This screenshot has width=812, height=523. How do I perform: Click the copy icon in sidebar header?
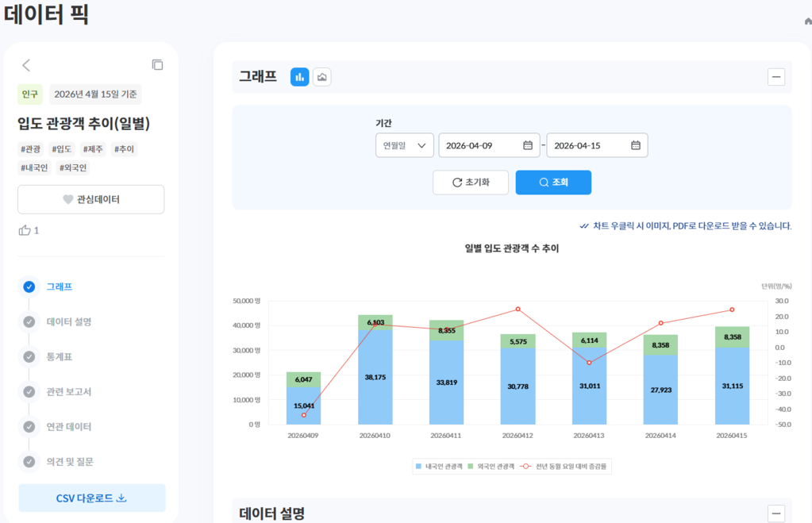[x=157, y=65]
